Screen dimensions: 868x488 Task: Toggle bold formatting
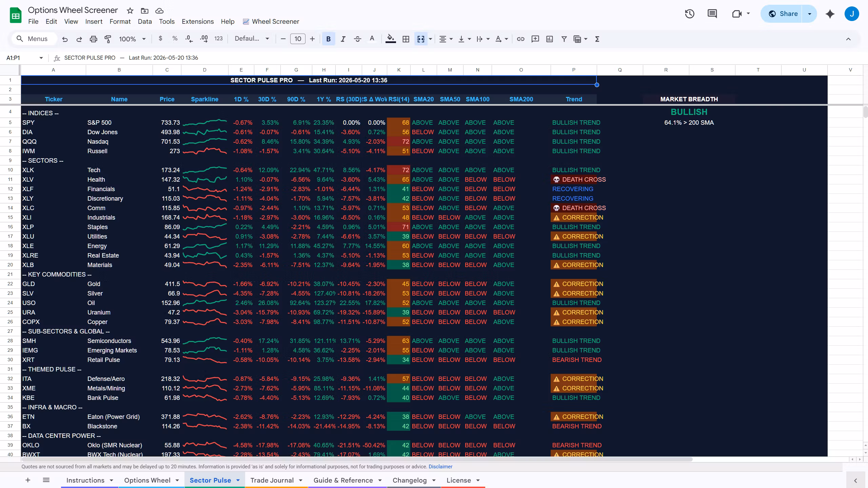(328, 39)
